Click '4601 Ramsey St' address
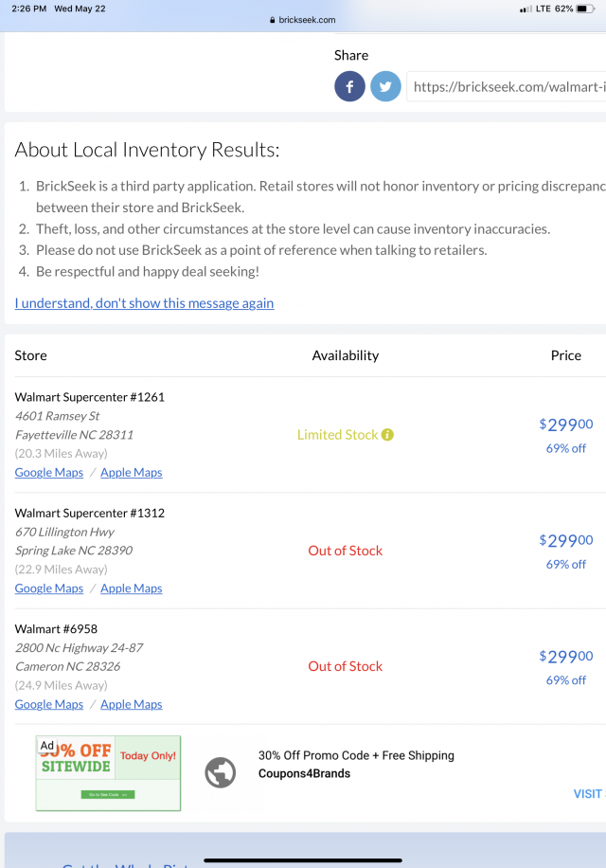The width and height of the screenshot is (606, 868). pyautogui.click(x=58, y=416)
